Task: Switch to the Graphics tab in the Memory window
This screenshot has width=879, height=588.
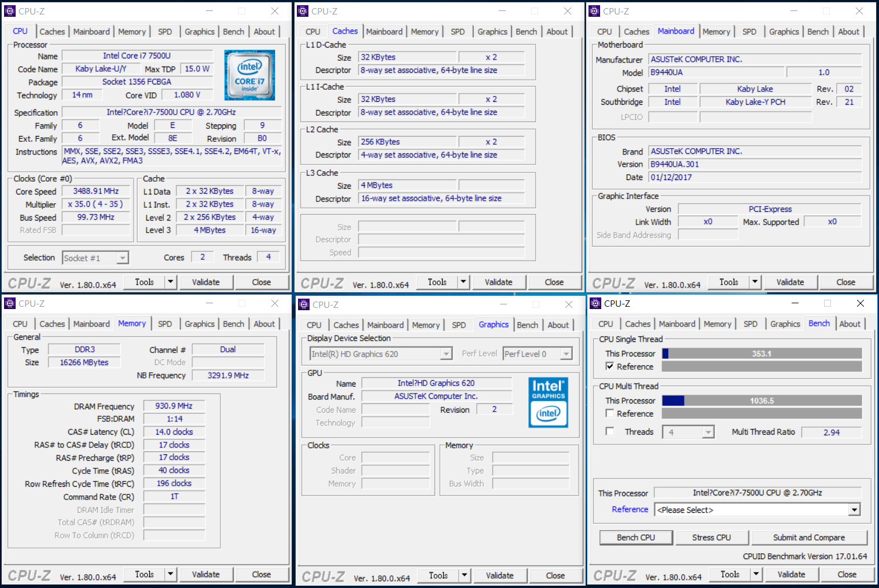Action: click(x=200, y=324)
